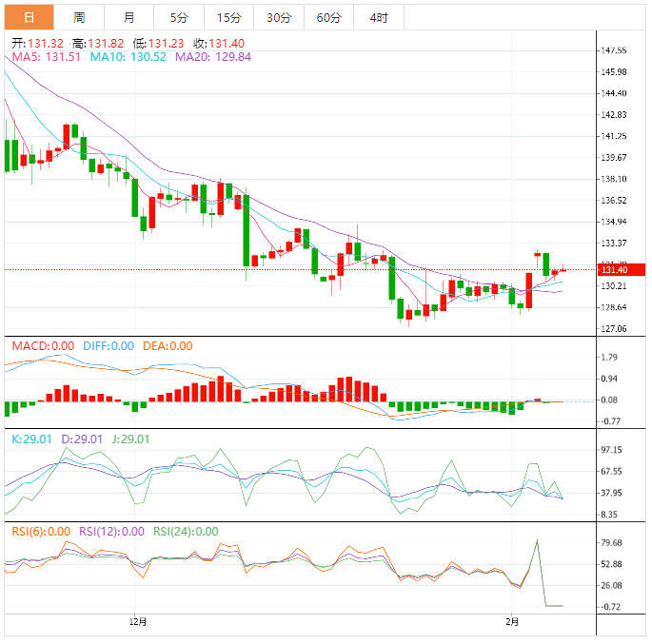Select the DEA label in MACD panel
The image size is (652, 644).
point(167,346)
